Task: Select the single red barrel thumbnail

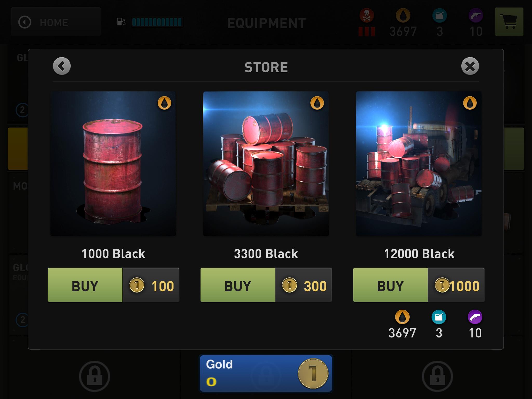Action: point(113,164)
